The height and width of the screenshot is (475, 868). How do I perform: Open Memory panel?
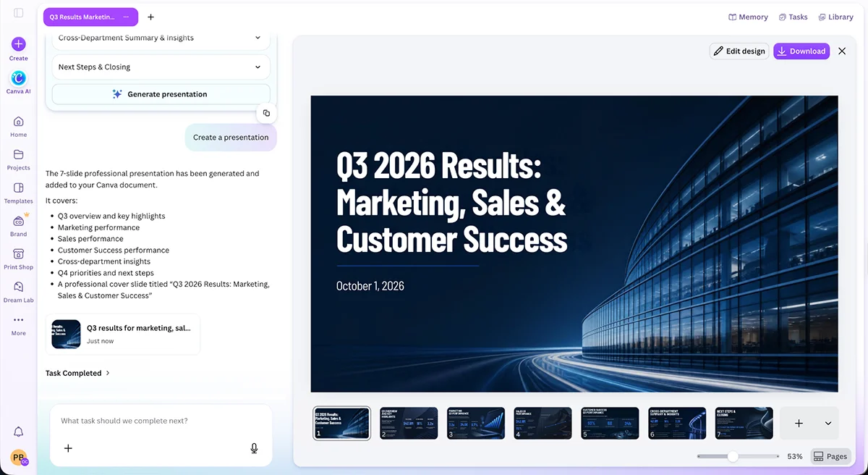[x=748, y=17]
